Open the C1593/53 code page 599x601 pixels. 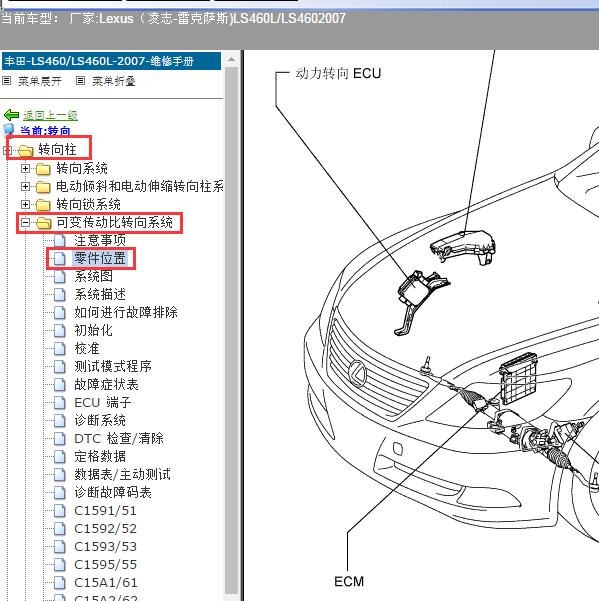point(105,547)
